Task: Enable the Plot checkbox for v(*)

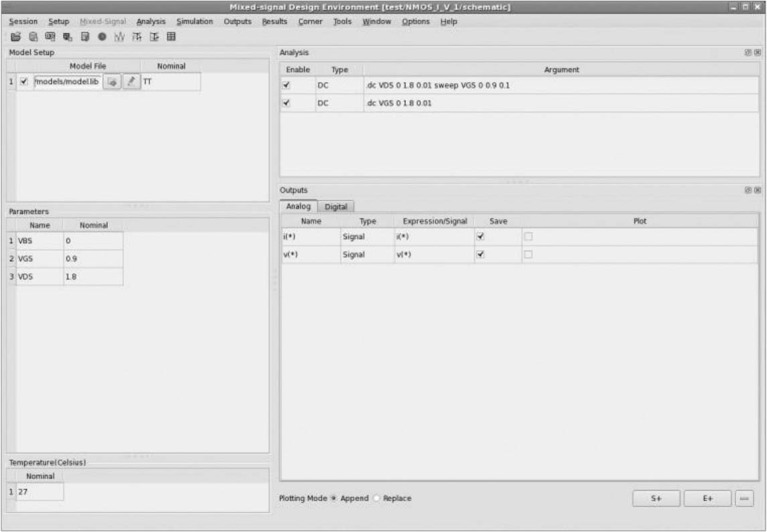Action: click(x=528, y=255)
